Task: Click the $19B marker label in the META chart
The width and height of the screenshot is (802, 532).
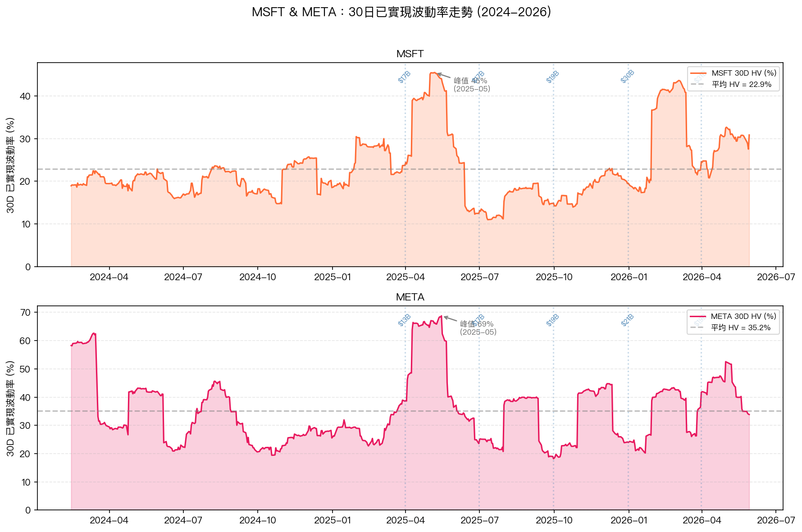Action: (x=552, y=320)
